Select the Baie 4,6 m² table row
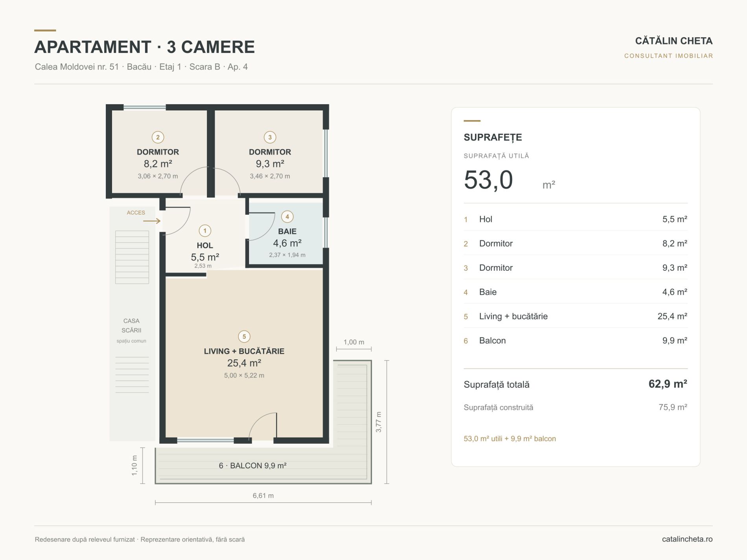747x560 pixels. pyautogui.click(x=575, y=292)
